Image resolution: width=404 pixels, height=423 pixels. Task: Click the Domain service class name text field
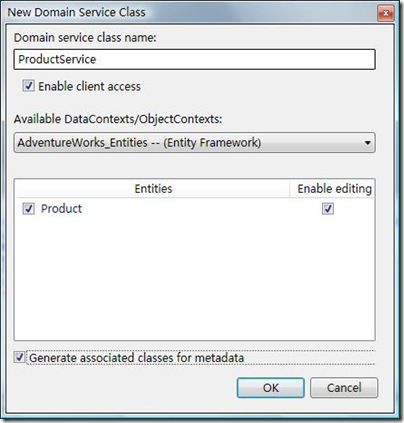tap(194, 59)
